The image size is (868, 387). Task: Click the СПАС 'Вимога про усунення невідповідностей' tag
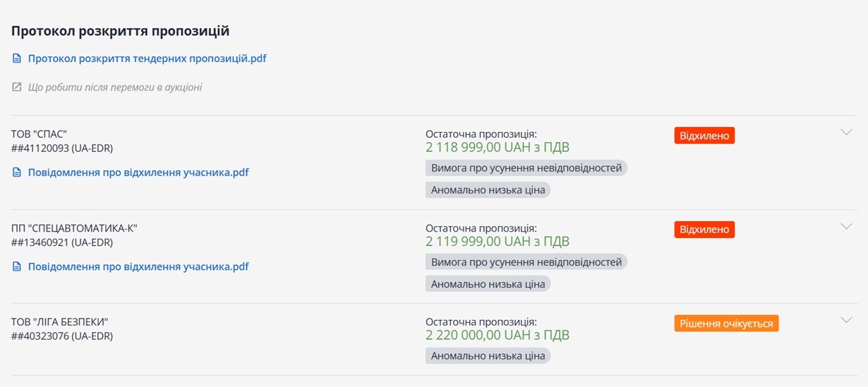pyautogui.click(x=526, y=168)
